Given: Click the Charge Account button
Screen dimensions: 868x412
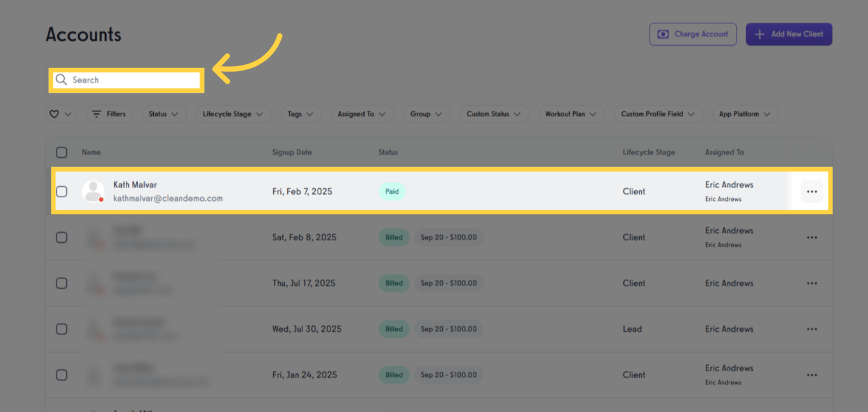Looking at the screenshot, I should pyautogui.click(x=693, y=34).
